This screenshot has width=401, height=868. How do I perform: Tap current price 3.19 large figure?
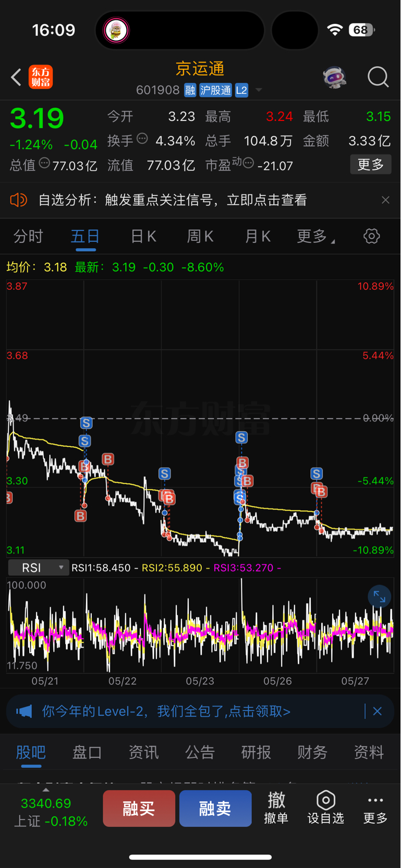click(x=37, y=119)
